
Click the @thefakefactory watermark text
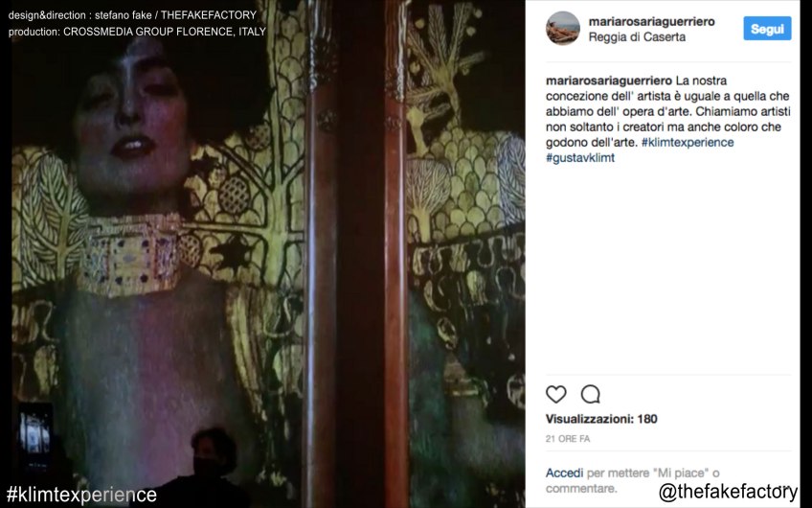(x=728, y=492)
